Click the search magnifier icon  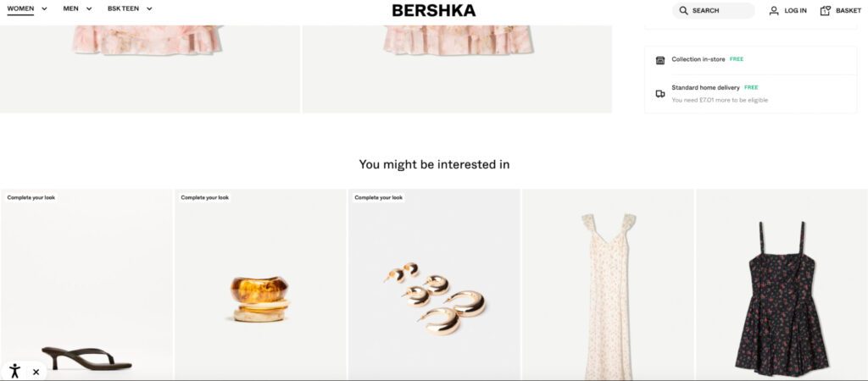684,11
